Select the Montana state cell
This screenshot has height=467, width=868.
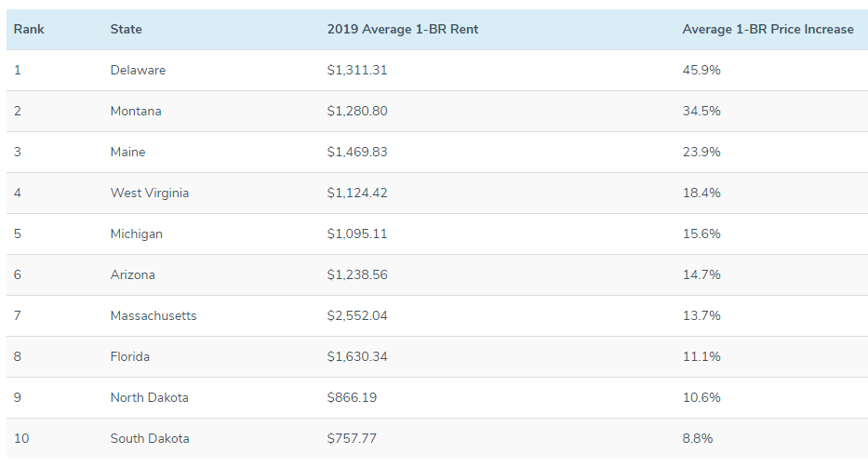(x=136, y=111)
